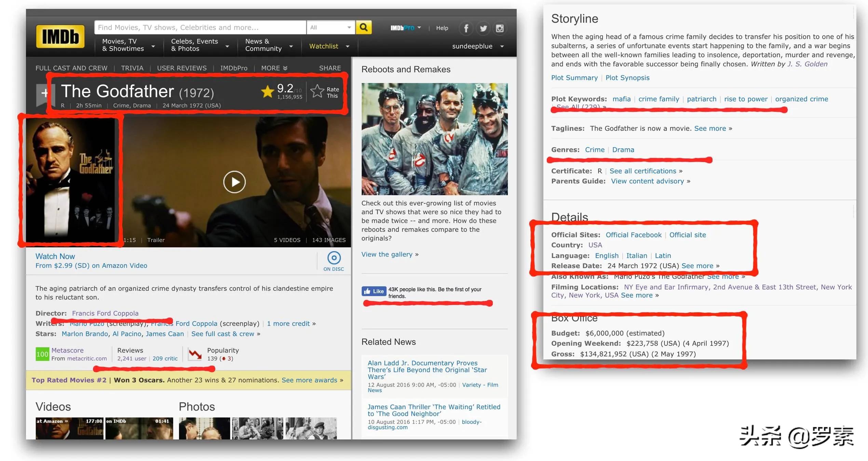868x461 pixels.
Task: Click the gold 9.2 rating star
Action: click(x=267, y=92)
